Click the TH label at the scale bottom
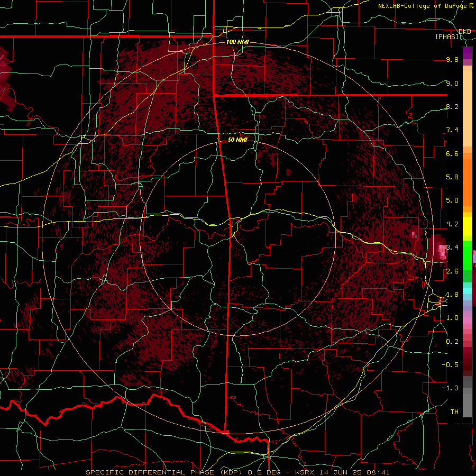The image size is (476, 476). point(454,412)
